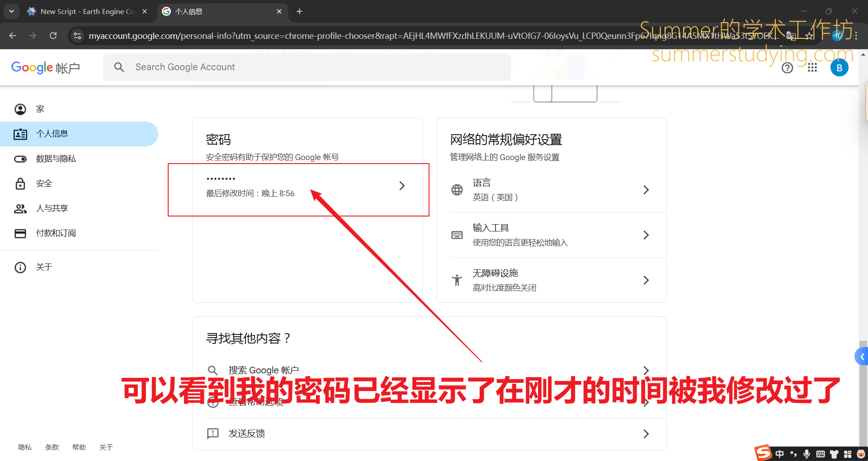Select 付款和订阅 in the sidebar
This screenshot has width=868, height=461.
pyautogui.click(x=79, y=233)
